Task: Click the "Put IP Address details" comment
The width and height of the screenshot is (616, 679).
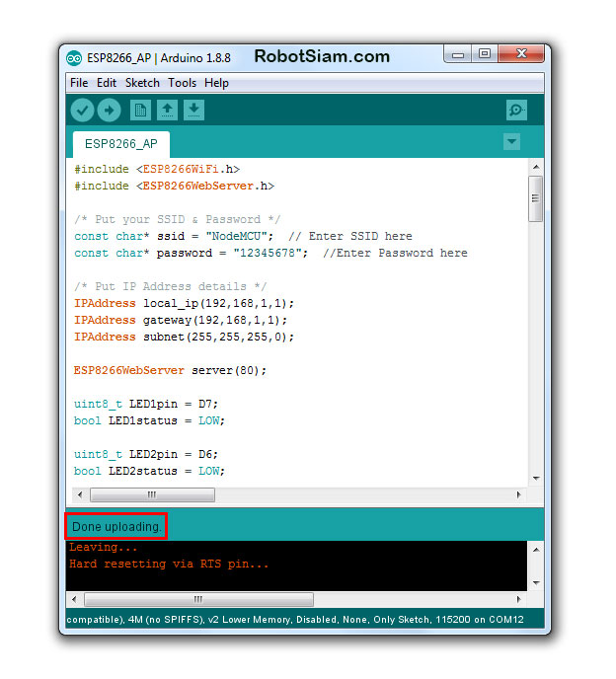Action: pos(170,286)
